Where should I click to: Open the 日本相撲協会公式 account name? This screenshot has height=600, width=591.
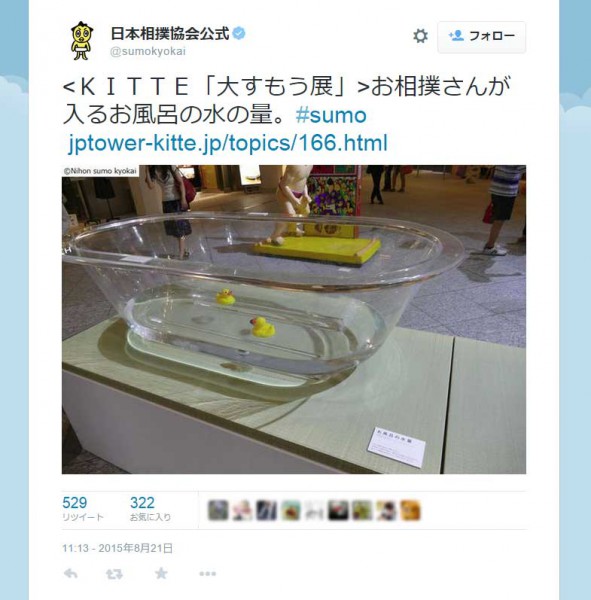tap(170, 33)
